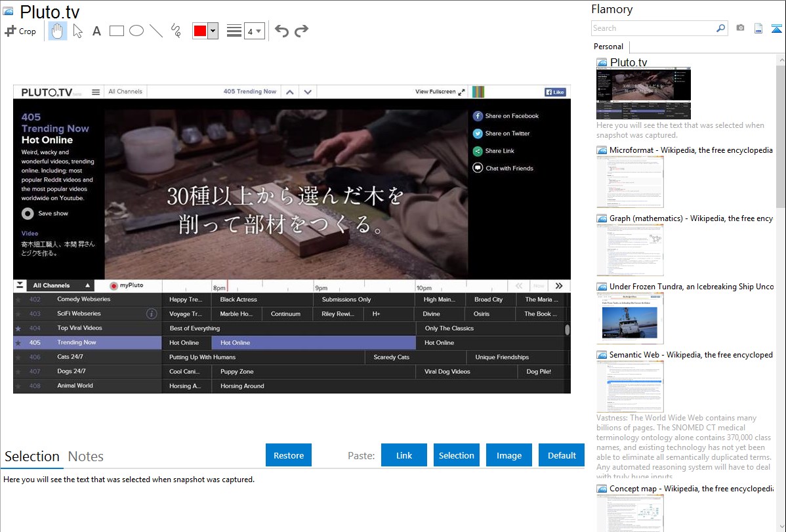This screenshot has width=786, height=532.
Task: Select the arrow pointer tool
Action: [x=77, y=31]
